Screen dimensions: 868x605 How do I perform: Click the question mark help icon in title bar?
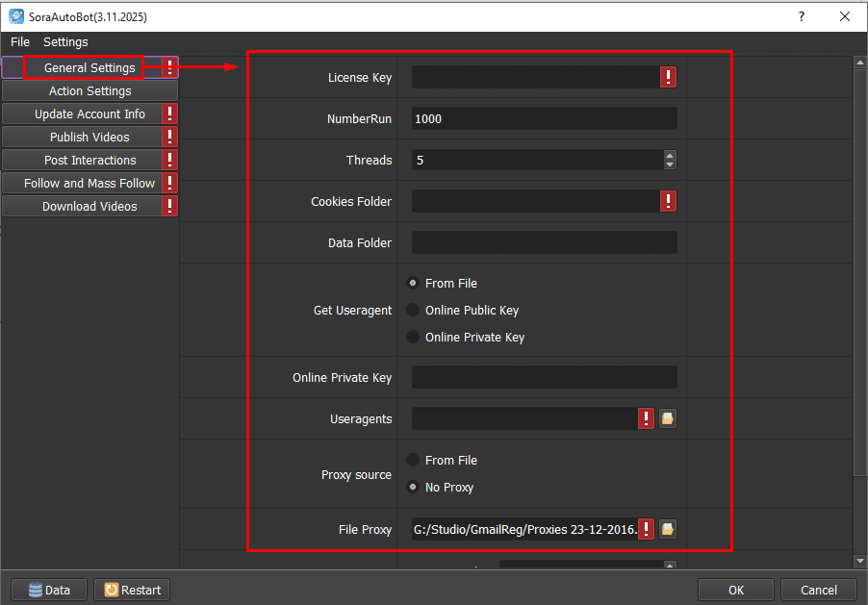click(801, 17)
